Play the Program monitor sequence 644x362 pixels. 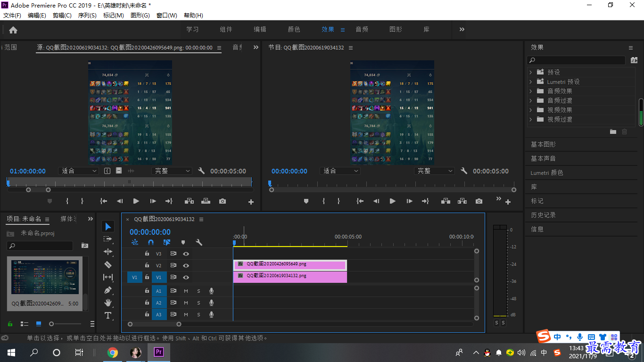click(x=392, y=201)
